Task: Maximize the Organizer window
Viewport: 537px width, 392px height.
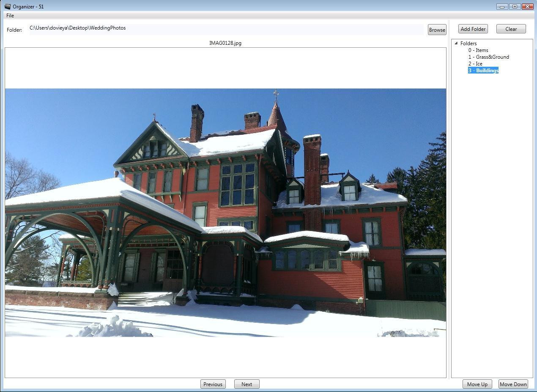Action: click(x=515, y=6)
